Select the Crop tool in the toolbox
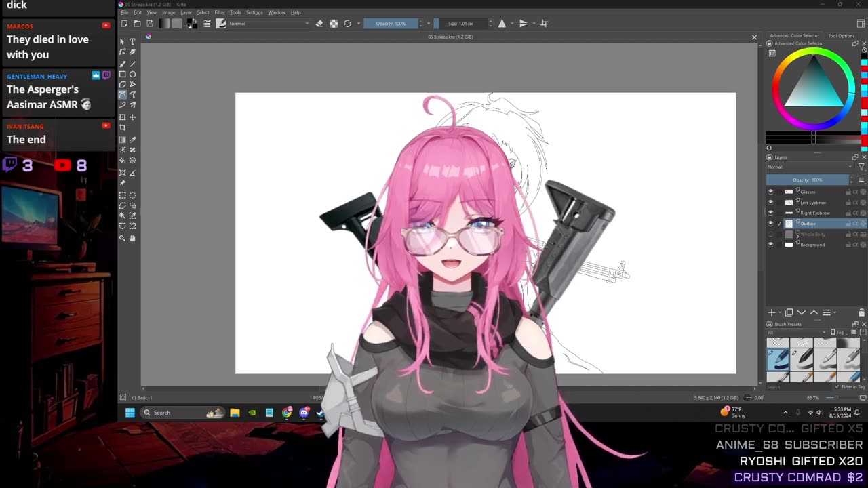Viewport: 868px width, 488px height. (122, 127)
